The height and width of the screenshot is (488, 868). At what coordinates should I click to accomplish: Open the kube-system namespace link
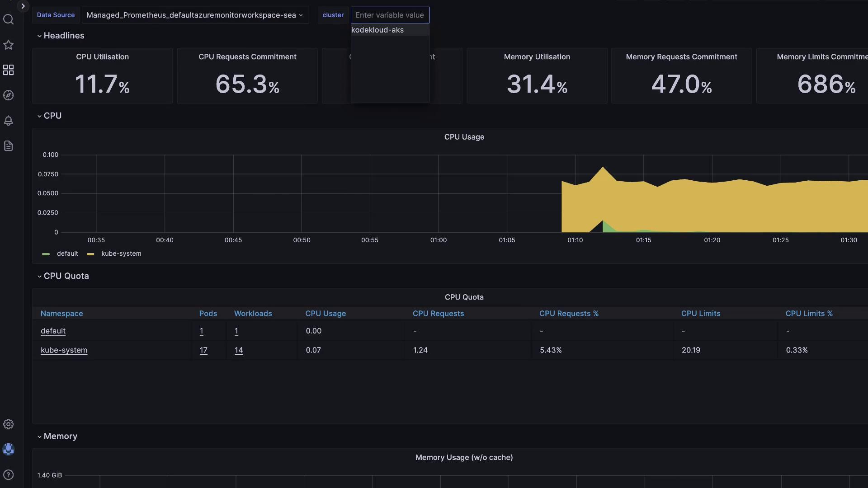pos(64,350)
